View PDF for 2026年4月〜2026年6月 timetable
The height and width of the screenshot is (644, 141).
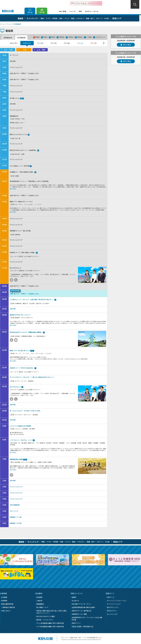pos(126,45)
